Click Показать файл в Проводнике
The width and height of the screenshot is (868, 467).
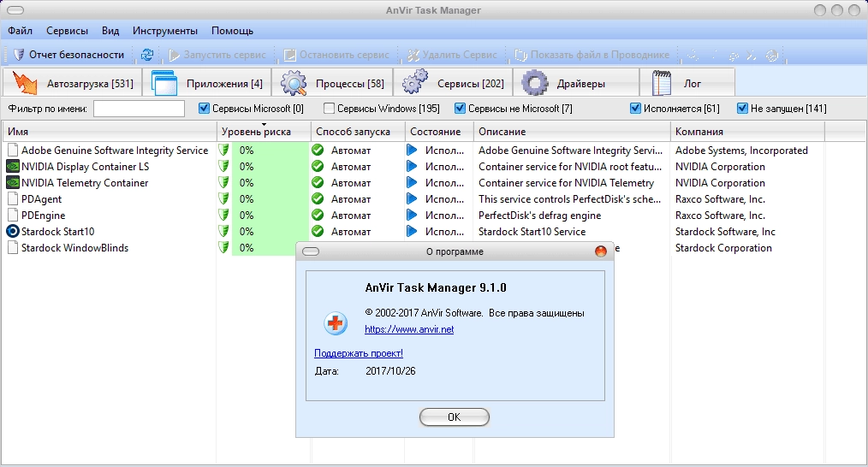(592, 55)
